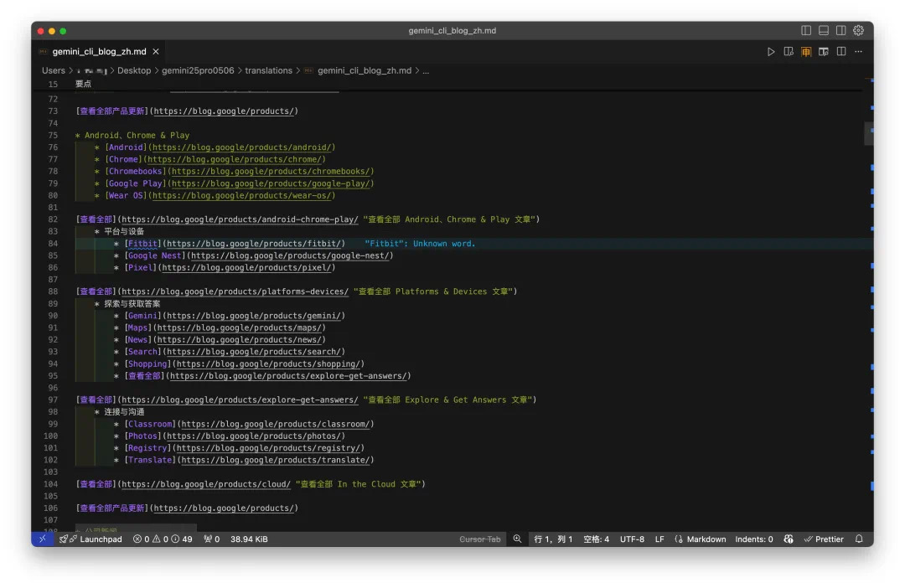The width and height of the screenshot is (905, 588).
Task: Click the ports forwarded indicator showing 0
Action: [212, 539]
